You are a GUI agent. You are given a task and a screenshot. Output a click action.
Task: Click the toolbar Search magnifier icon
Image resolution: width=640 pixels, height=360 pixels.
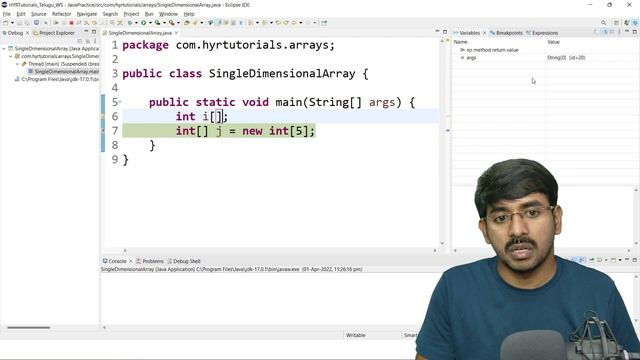[x=604, y=23]
